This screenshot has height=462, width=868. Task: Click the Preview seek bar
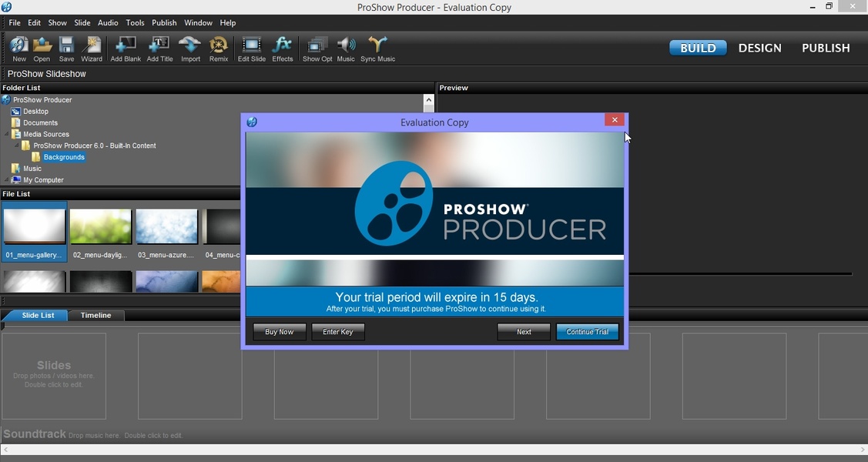tap(741, 274)
